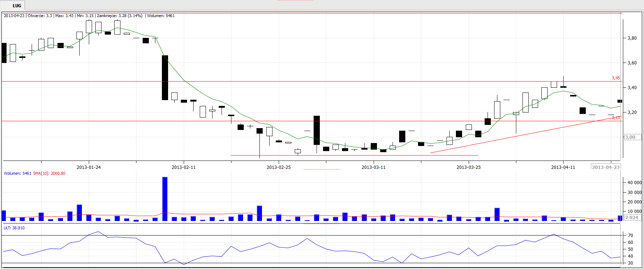Image resolution: width=644 pixels, height=269 pixels.
Task: Click the ULT: 38.810 indicator label
Action: pos(14,228)
